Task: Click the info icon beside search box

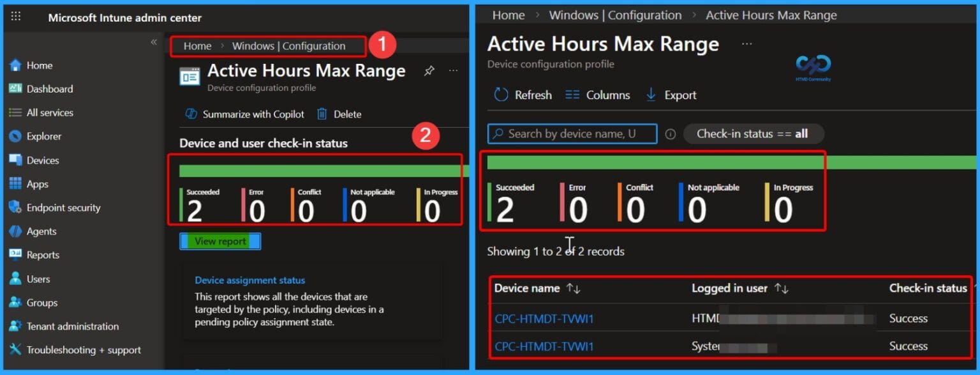Action: pos(670,134)
